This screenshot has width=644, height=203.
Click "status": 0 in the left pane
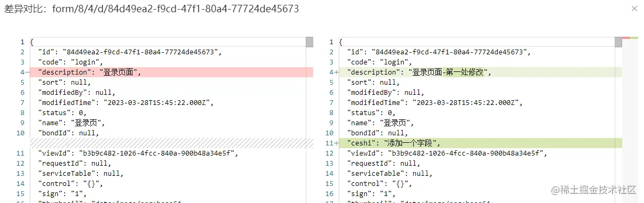[x=62, y=112]
